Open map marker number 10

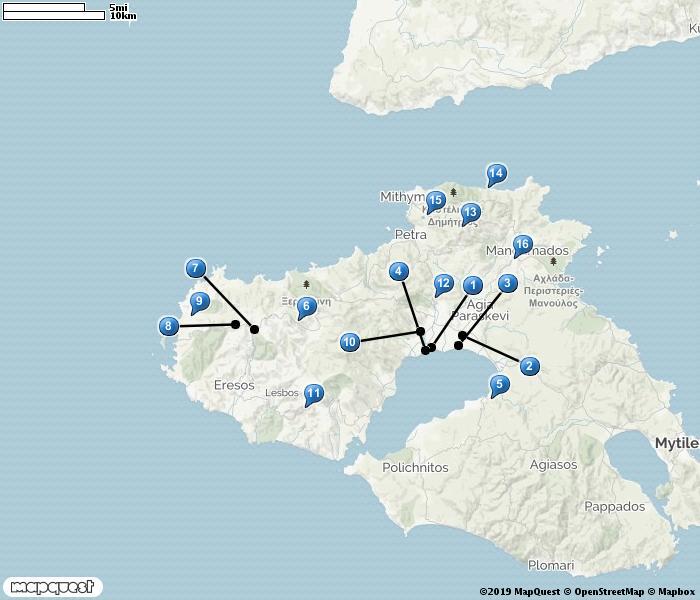pos(350,342)
